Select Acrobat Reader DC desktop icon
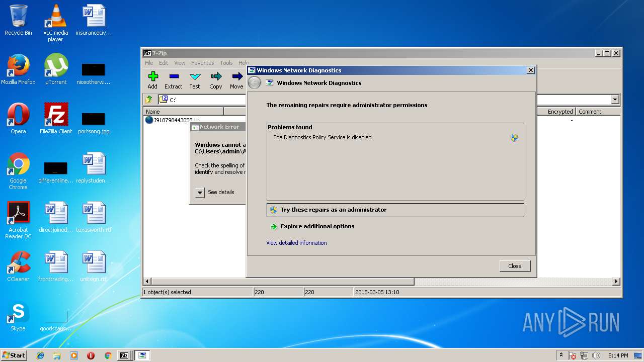This screenshot has width=644, height=362. point(18,221)
